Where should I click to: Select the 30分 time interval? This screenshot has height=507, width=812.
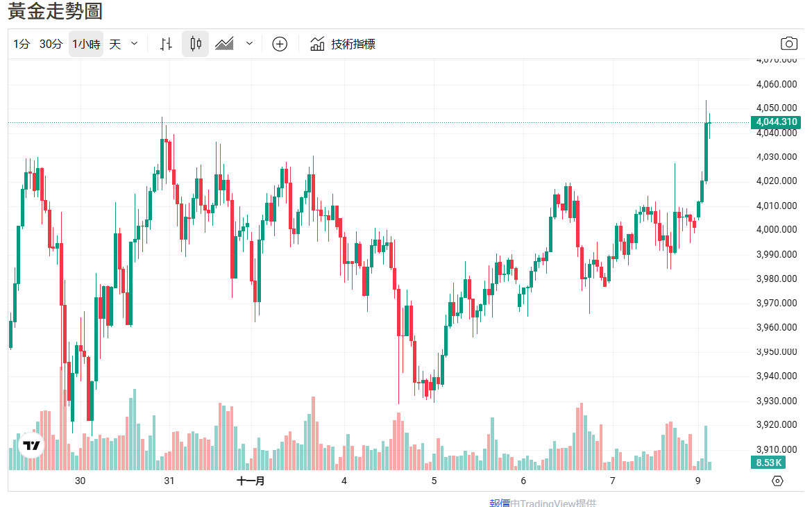click(x=51, y=44)
